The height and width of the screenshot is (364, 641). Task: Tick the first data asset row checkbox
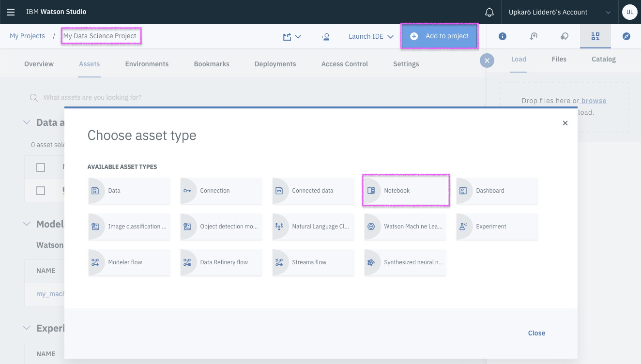[x=41, y=191]
